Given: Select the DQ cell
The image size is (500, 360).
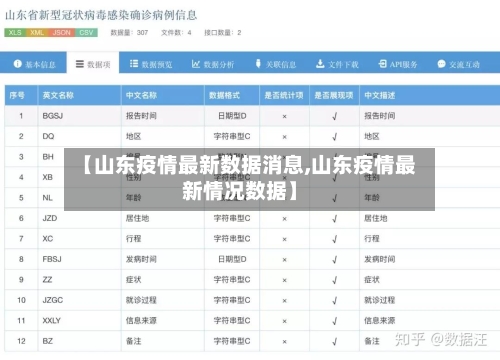Looking at the screenshot, I should click(79, 136).
